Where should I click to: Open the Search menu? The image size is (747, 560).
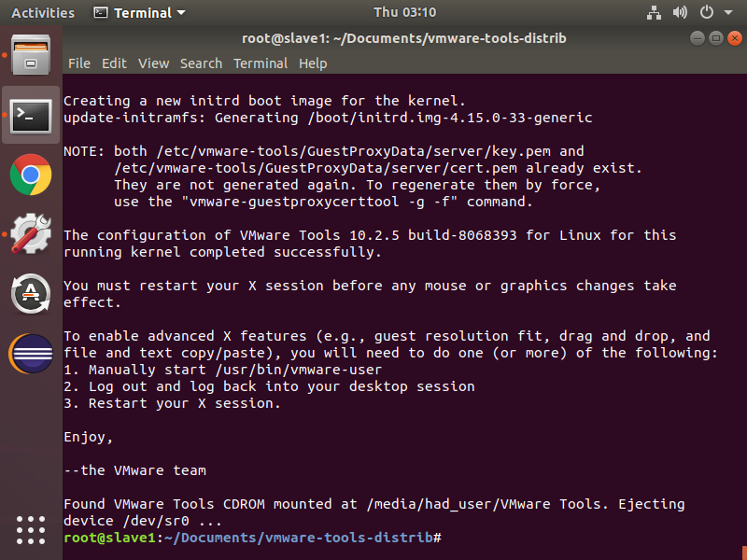pyautogui.click(x=201, y=63)
